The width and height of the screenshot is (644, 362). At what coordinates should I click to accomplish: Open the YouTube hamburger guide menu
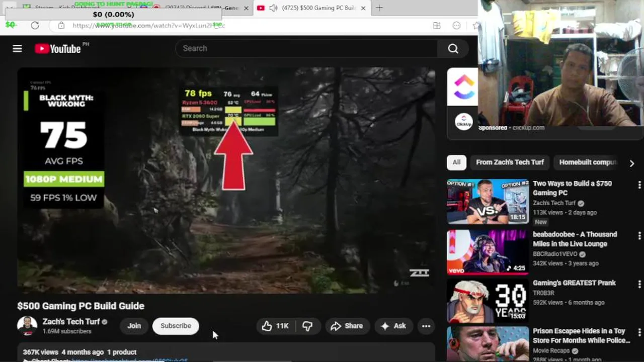[17, 48]
